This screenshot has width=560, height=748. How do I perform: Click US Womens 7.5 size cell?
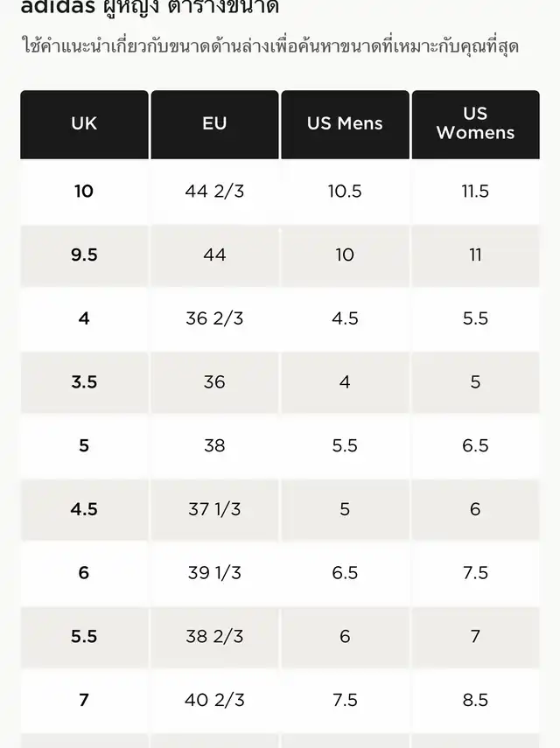point(475,573)
